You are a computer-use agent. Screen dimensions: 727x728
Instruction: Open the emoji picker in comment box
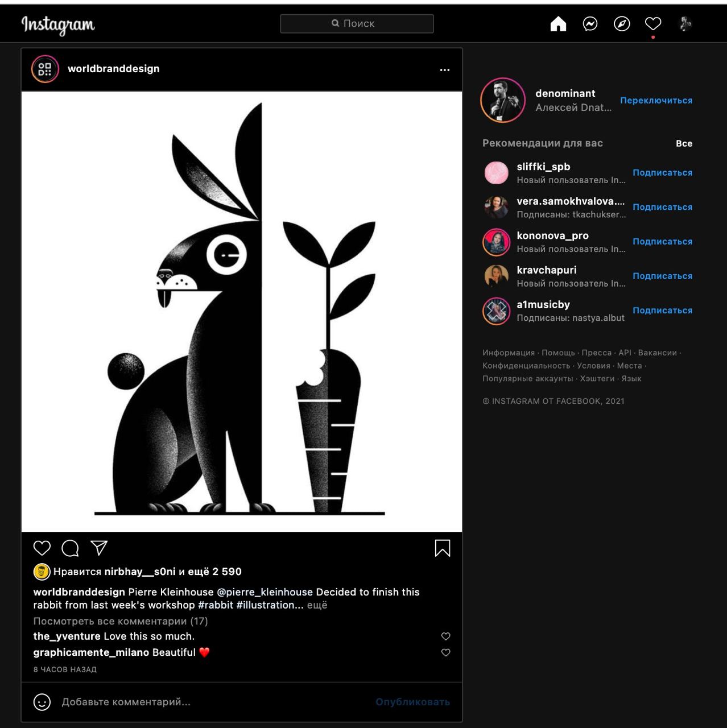point(42,702)
